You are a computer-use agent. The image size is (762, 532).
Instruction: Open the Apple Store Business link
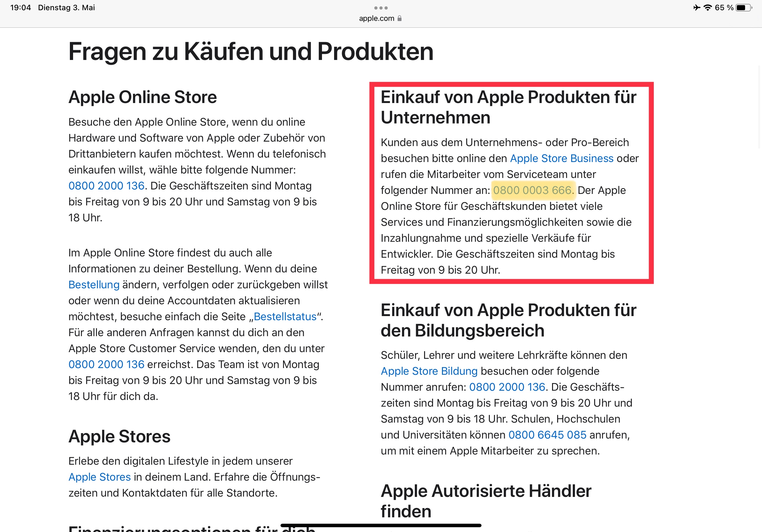coord(562,158)
